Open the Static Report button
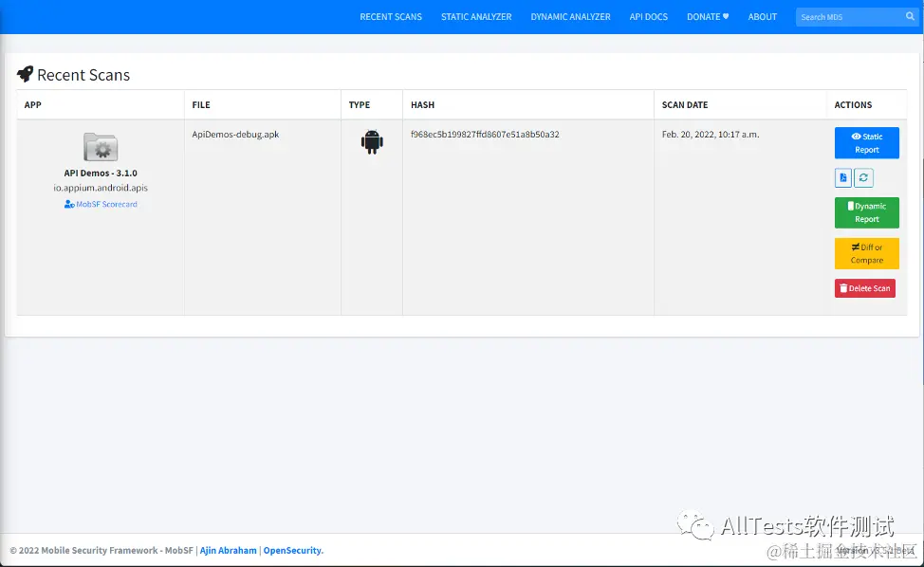Image resolution: width=924 pixels, height=567 pixels. 867,143
